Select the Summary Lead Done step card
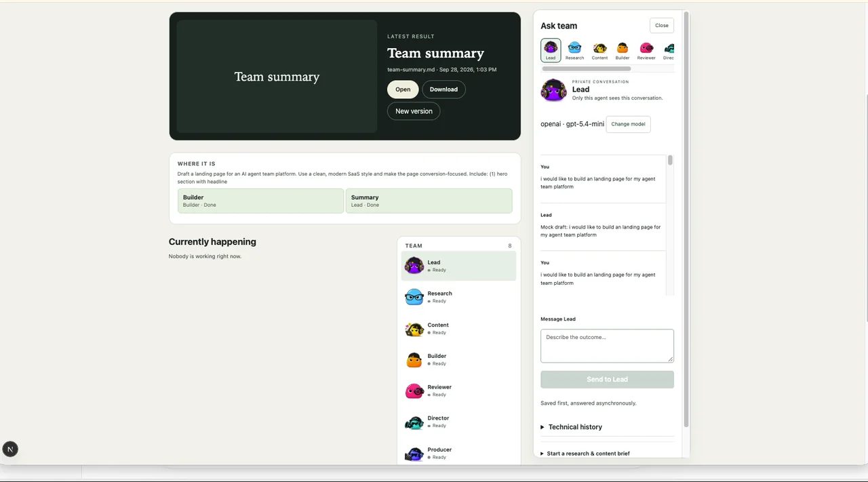Viewport: 868px width, 482px height. 429,201
